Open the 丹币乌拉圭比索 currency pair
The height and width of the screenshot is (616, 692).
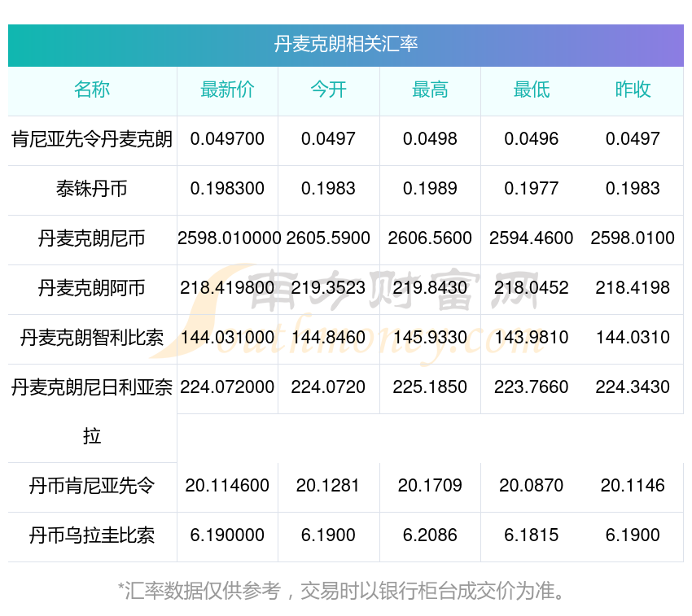click(92, 536)
